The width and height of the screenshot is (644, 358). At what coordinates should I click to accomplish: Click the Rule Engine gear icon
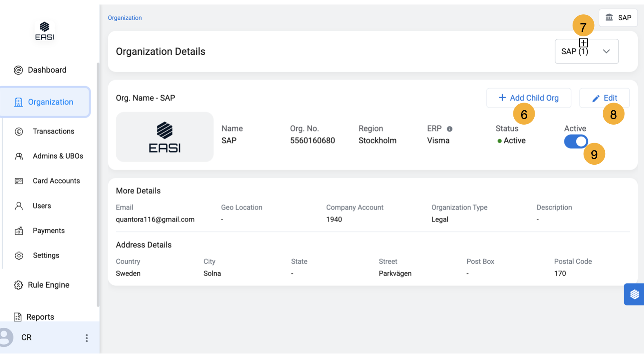18,285
